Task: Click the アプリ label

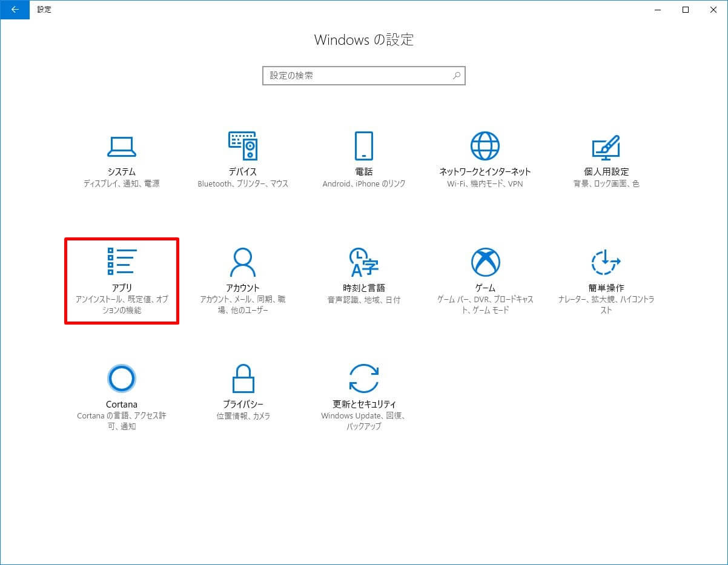Action: point(122,288)
